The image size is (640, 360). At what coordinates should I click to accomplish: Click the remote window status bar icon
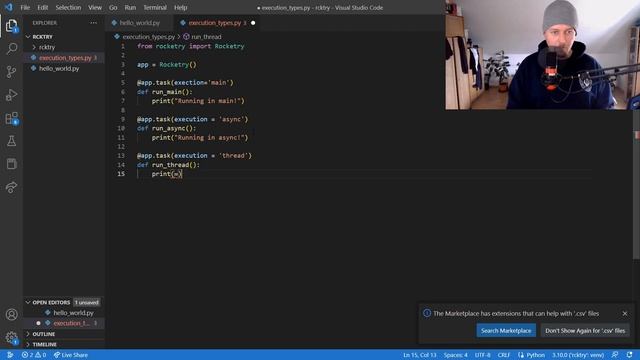point(10,355)
